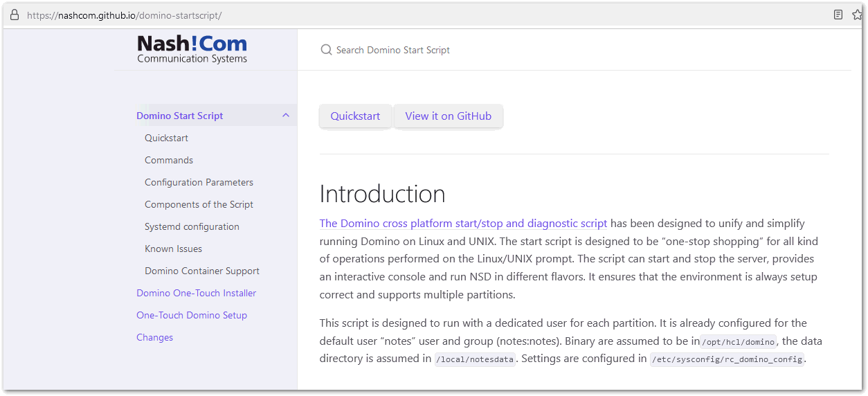Click /etc/sysconfig/rc_domino_config code text

(727, 359)
